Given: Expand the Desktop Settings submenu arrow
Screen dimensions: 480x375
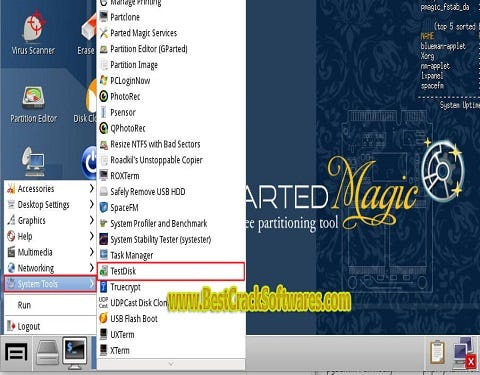Looking at the screenshot, I should (x=91, y=204).
